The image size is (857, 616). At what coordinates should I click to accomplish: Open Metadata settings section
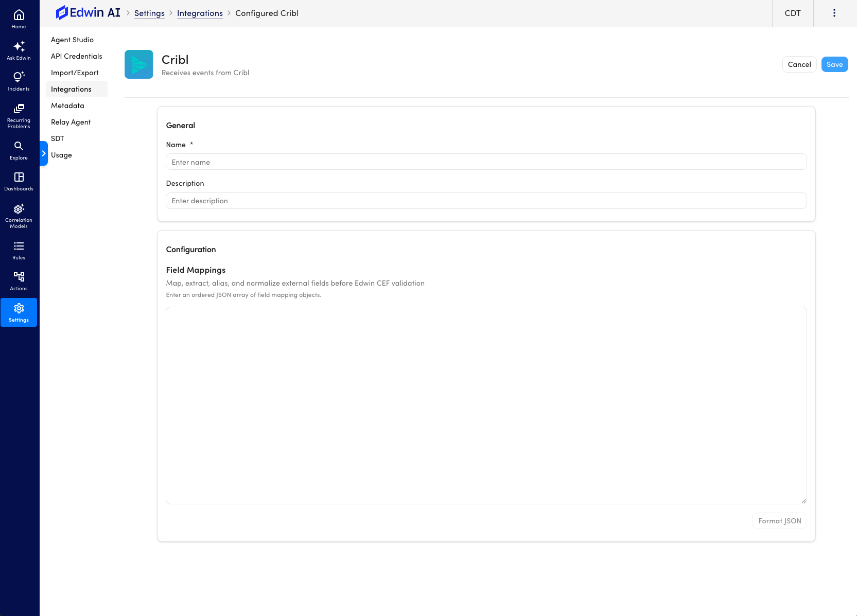[x=67, y=105]
